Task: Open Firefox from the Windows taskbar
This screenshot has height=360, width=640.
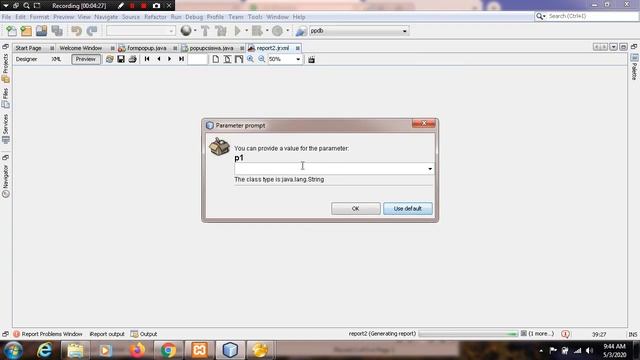Action: click(x=137, y=350)
